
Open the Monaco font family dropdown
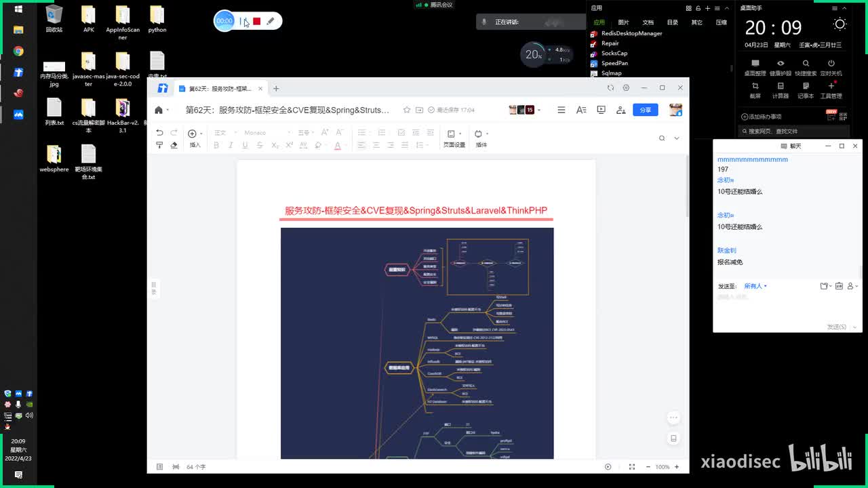267,133
